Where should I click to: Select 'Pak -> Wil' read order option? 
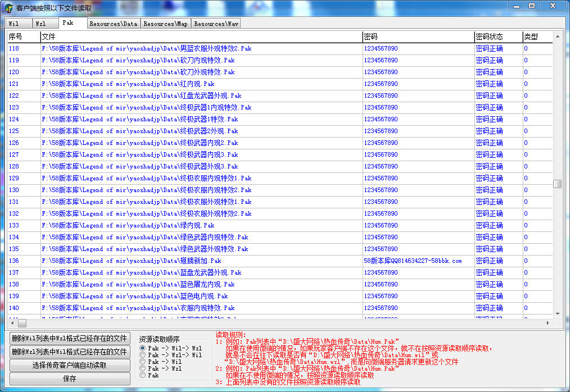[143, 362]
